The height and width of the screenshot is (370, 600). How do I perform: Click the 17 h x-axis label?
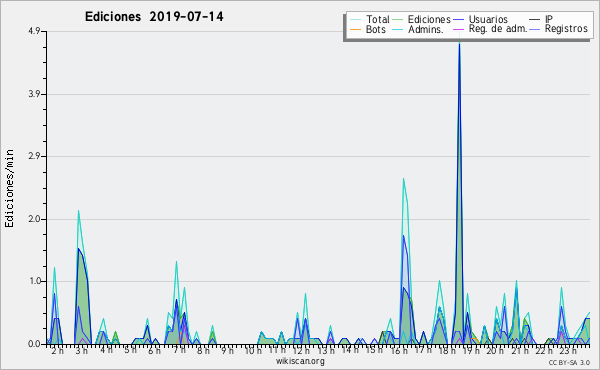pyautogui.click(x=423, y=350)
